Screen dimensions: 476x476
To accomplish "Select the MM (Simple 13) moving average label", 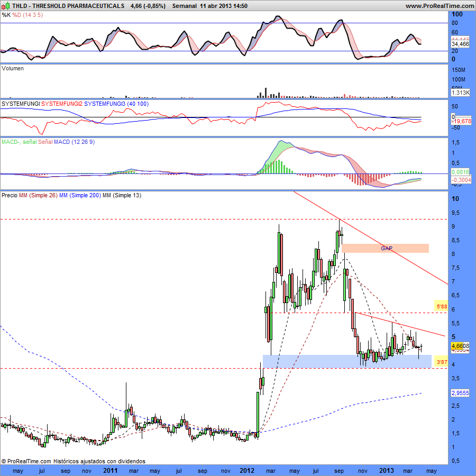I will [122, 195].
